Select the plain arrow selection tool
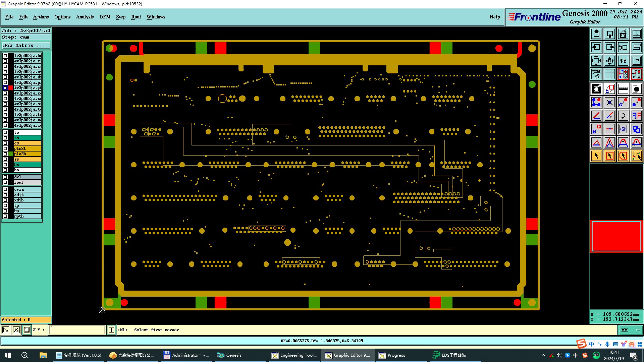Screen dimensions: 644x362 (596, 156)
